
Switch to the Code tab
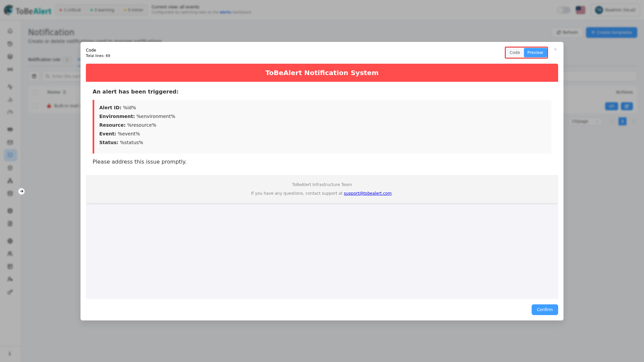click(515, 53)
